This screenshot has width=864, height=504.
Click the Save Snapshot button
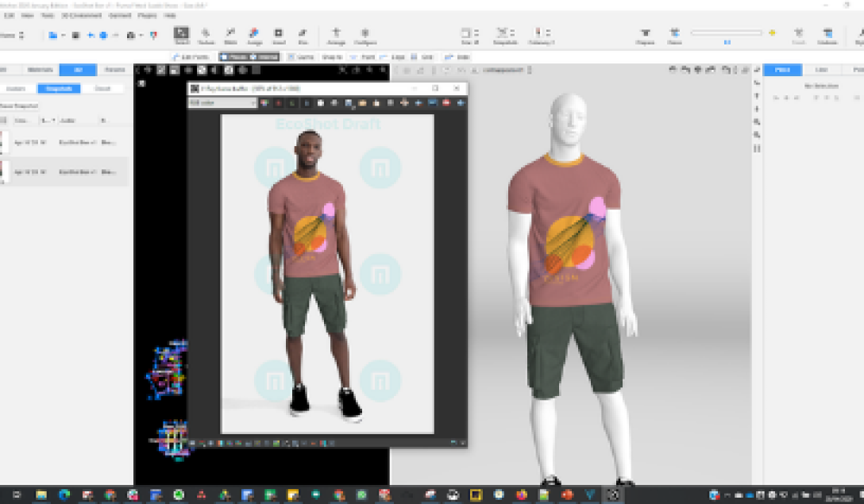tap(17, 105)
